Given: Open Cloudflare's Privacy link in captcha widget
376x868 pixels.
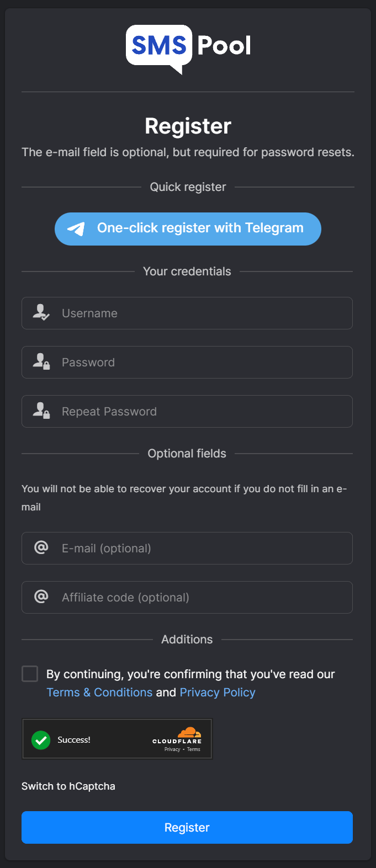Looking at the screenshot, I should pos(172,749).
